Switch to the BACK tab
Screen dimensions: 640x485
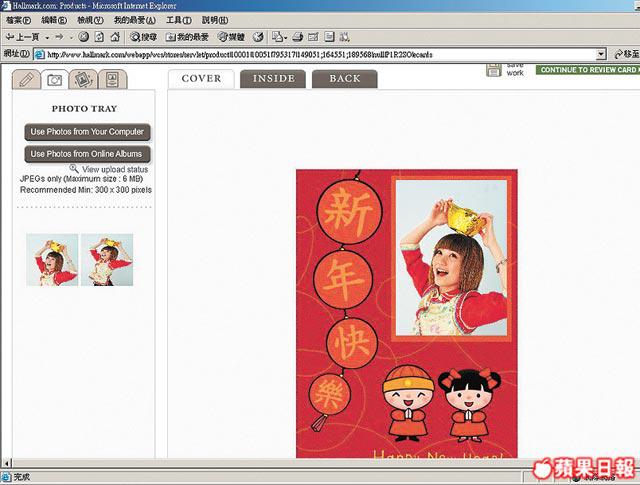click(x=345, y=78)
